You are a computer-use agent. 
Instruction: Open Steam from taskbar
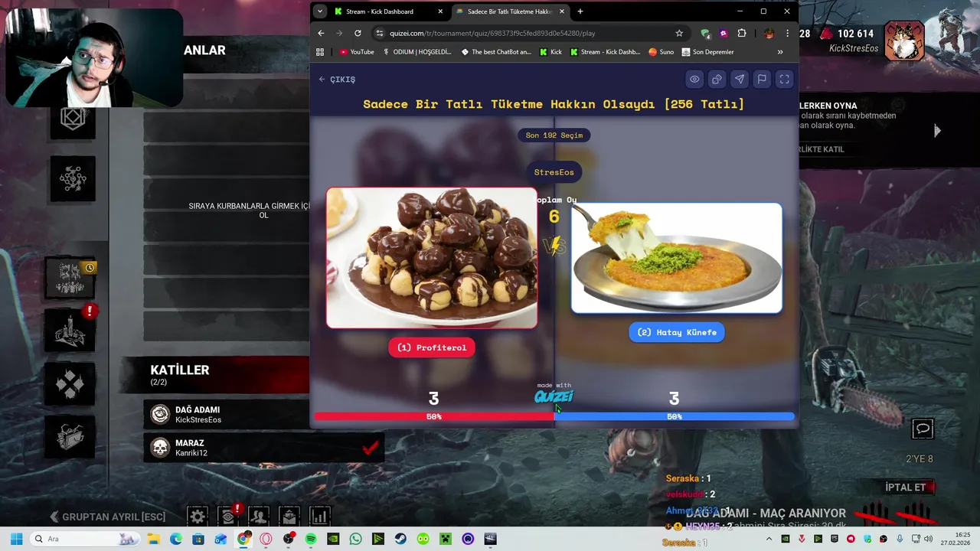click(400, 539)
